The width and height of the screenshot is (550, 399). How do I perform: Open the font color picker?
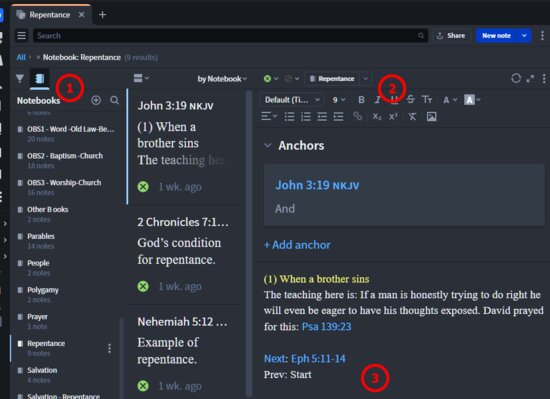450,100
